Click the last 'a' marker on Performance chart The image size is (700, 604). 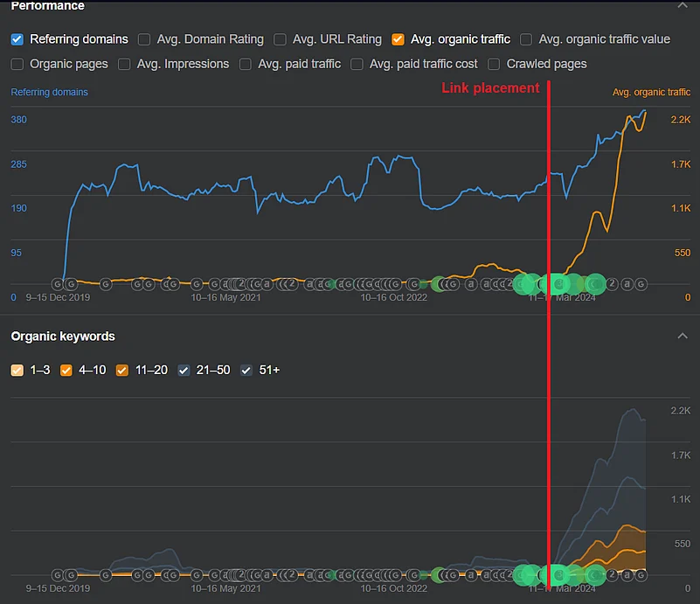(x=627, y=284)
